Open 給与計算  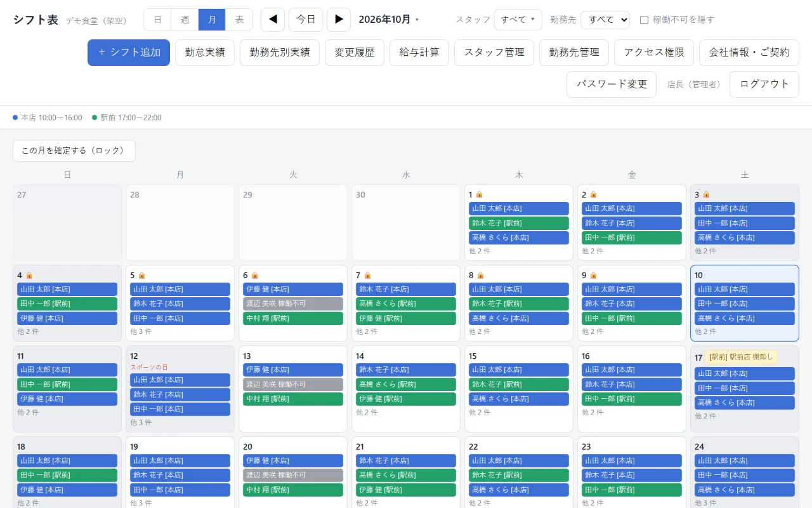coord(419,53)
